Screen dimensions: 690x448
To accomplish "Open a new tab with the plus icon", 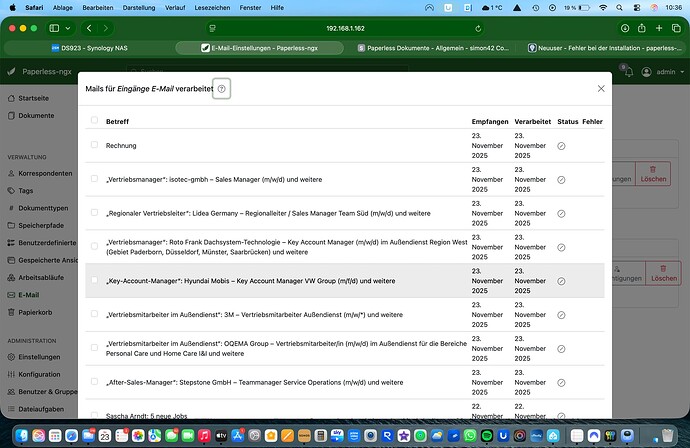I will click(x=659, y=28).
